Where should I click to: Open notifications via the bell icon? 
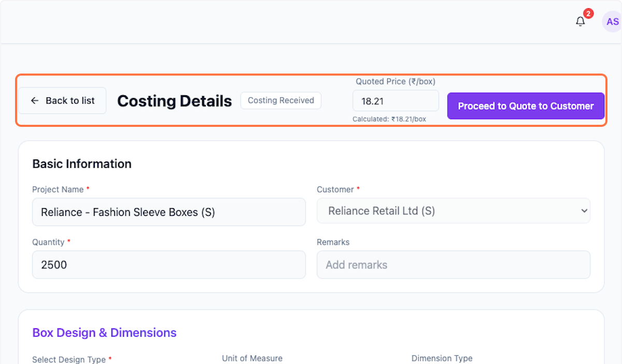point(580,21)
